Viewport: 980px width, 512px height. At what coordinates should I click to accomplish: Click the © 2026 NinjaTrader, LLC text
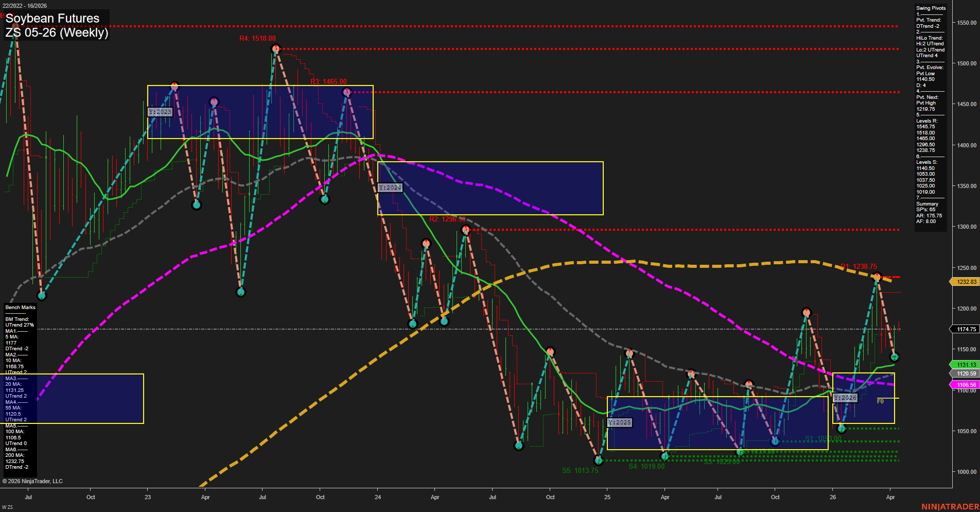[x=33, y=481]
